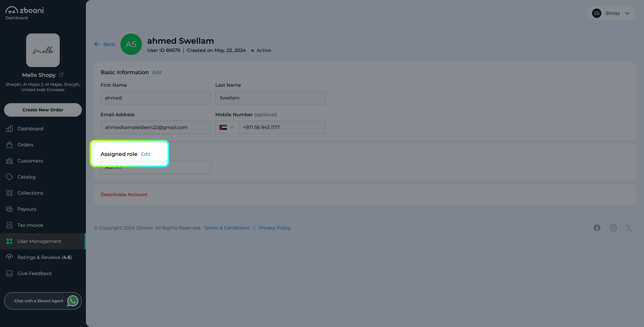Open Customers menu item
Image resolution: width=644 pixels, height=327 pixels.
43,161
